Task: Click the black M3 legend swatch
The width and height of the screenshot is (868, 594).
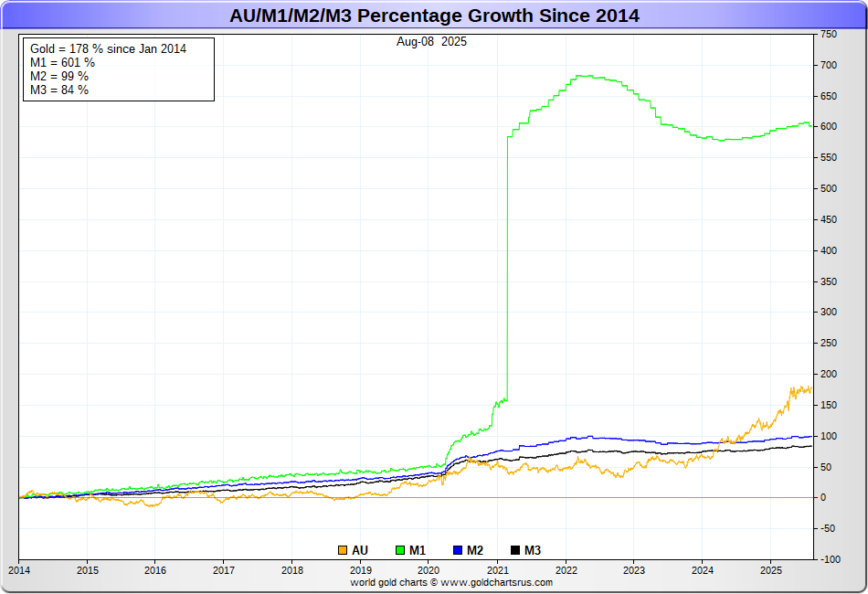Action: (515, 550)
